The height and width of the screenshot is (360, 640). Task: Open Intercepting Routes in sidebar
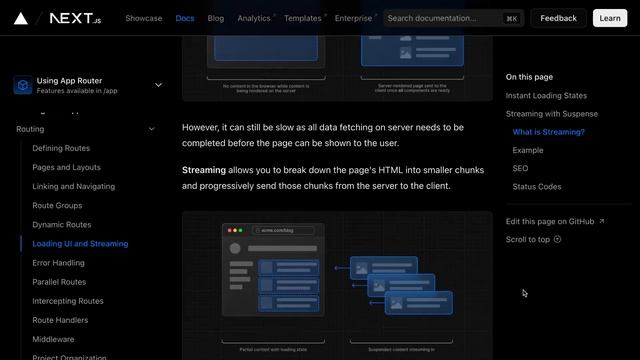point(68,301)
